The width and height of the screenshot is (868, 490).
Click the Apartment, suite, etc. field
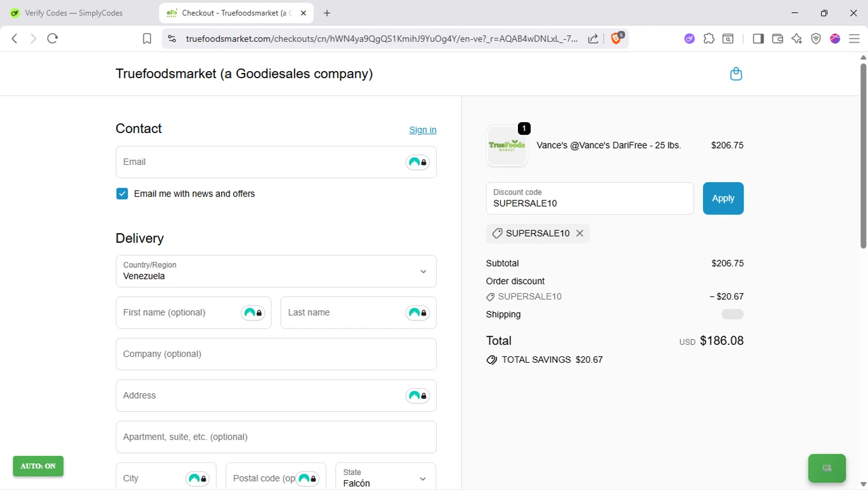pos(276,437)
